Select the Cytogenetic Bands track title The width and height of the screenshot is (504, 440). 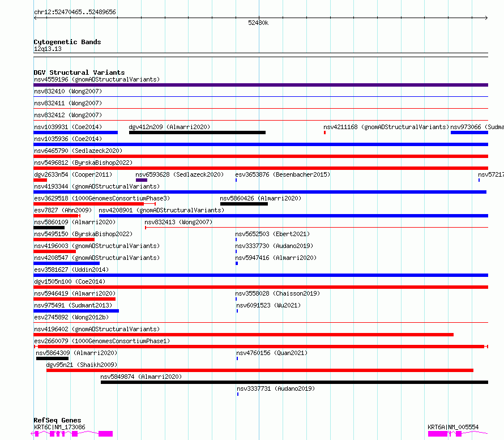point(67,42)
